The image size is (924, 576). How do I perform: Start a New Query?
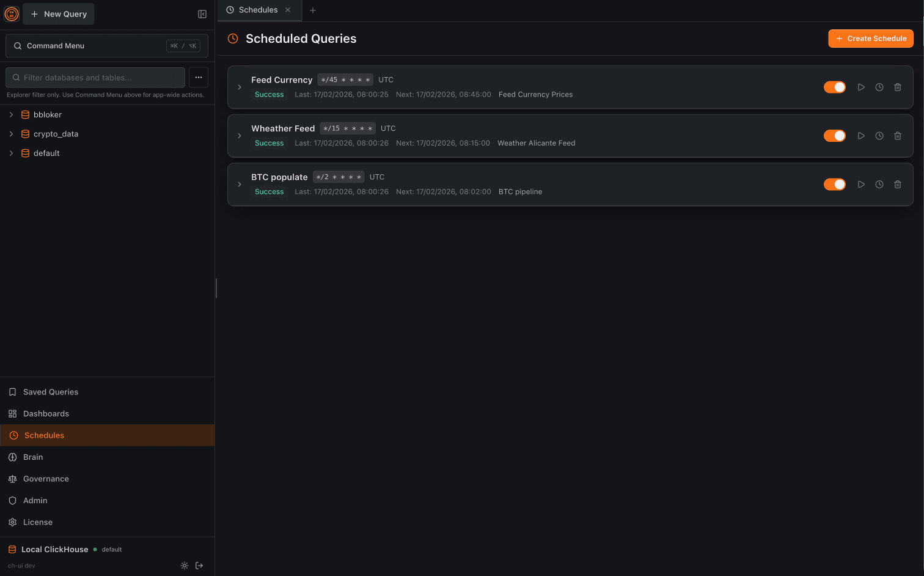click(58, 13)
